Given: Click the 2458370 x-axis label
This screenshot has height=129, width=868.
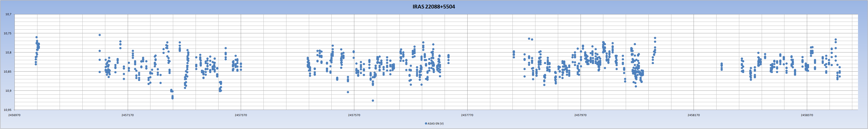Looking at the screenshot, I should click(x=807, y=115).
